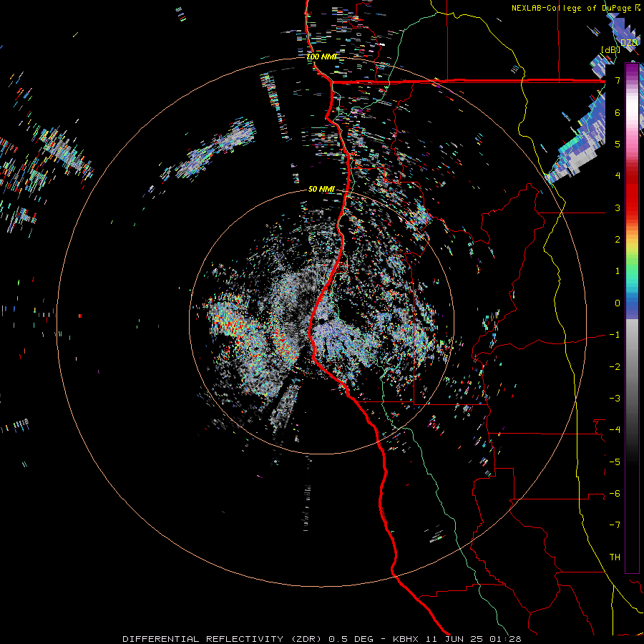Click the 1 value on the dB scale

coord(618,271)
